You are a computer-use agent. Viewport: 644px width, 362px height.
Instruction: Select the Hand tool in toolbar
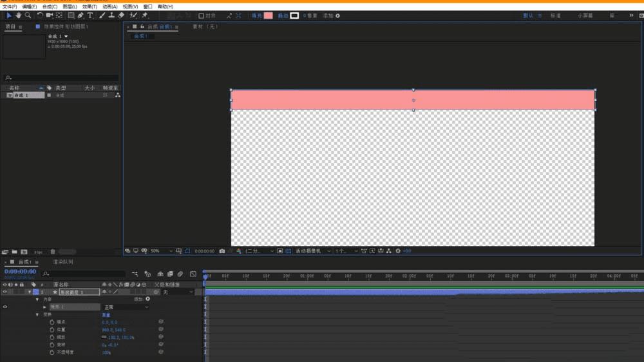tap(18, 15)
